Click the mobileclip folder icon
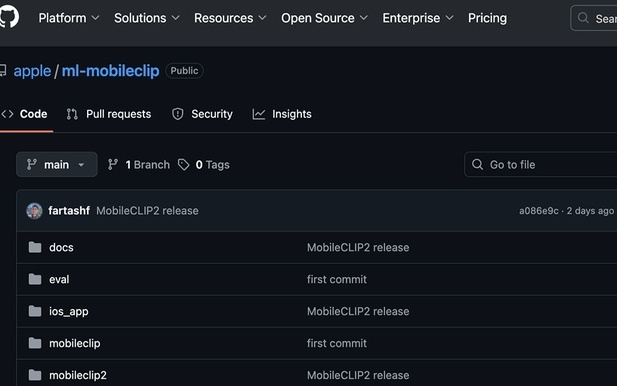The height and width of the screenshot is (386, 617). (35, 343)
